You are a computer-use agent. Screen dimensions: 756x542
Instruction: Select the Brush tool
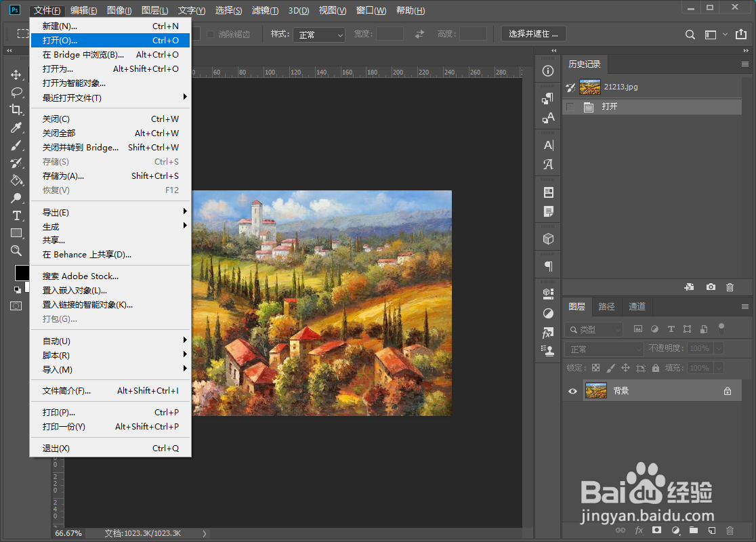16,145
